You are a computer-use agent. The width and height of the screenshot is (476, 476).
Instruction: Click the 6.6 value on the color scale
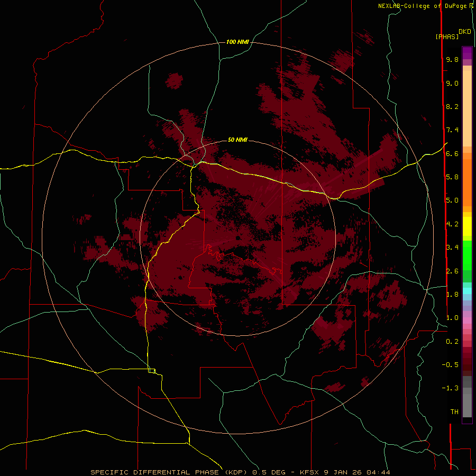pyautogui.click(x=452, y=153)
